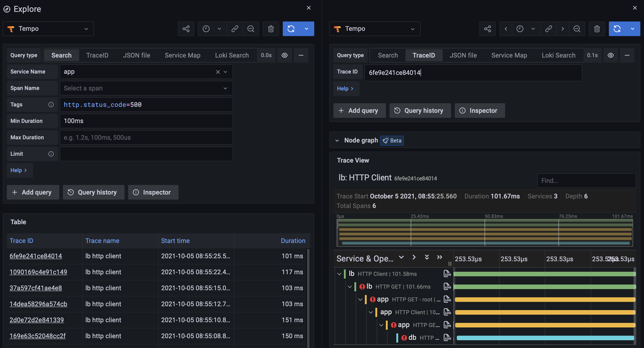644x348 pixels.
Task: Toggle the refresh auto-run button left
Action: click(x=307, y=29)
